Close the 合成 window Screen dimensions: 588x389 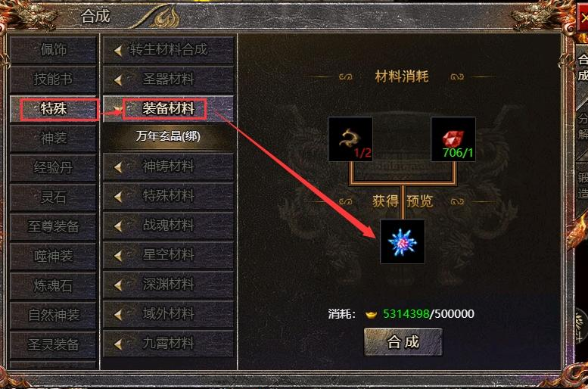[583, 18]
